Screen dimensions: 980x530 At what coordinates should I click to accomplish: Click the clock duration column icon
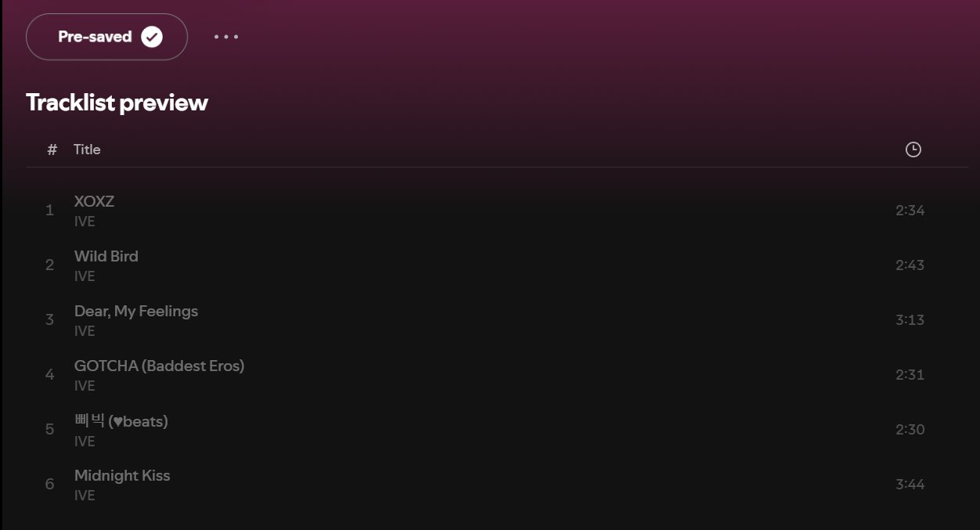click(x=913, y=150)
